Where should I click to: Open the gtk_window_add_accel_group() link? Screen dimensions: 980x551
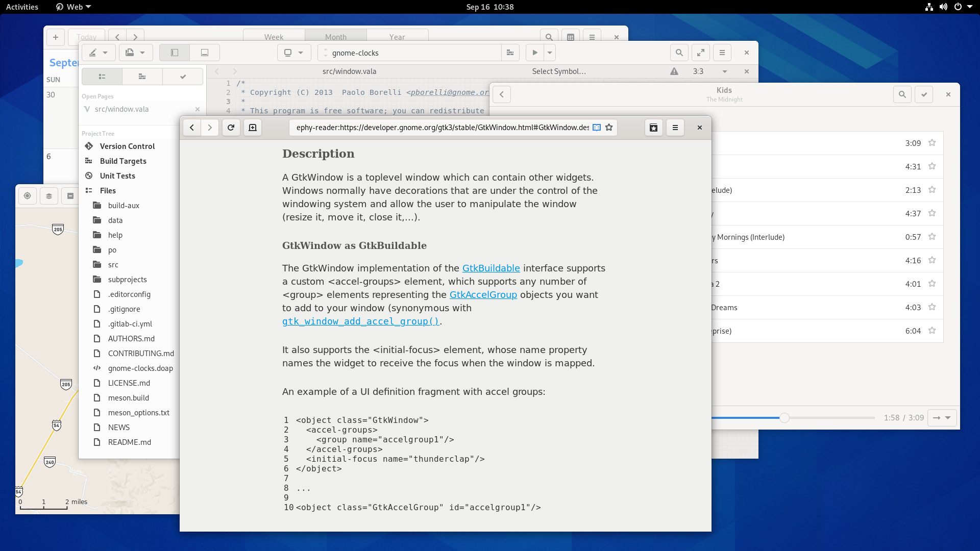click(x=360, y=321)
